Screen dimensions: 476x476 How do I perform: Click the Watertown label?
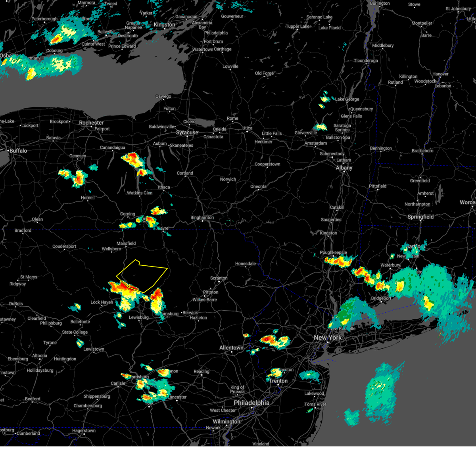pyautogui.click(x=203, y=50)
